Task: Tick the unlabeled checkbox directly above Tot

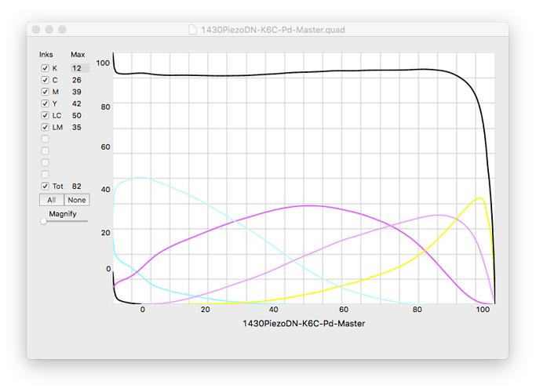Action: pos(45,174)
